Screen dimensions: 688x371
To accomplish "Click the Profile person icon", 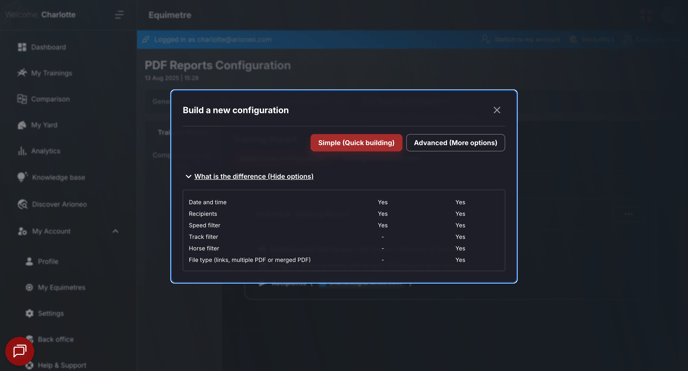I will [29, 261].
